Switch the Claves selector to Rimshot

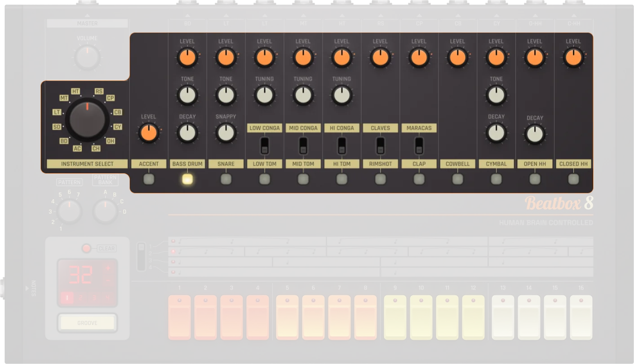pyautogui.click(x=380, y=145)
